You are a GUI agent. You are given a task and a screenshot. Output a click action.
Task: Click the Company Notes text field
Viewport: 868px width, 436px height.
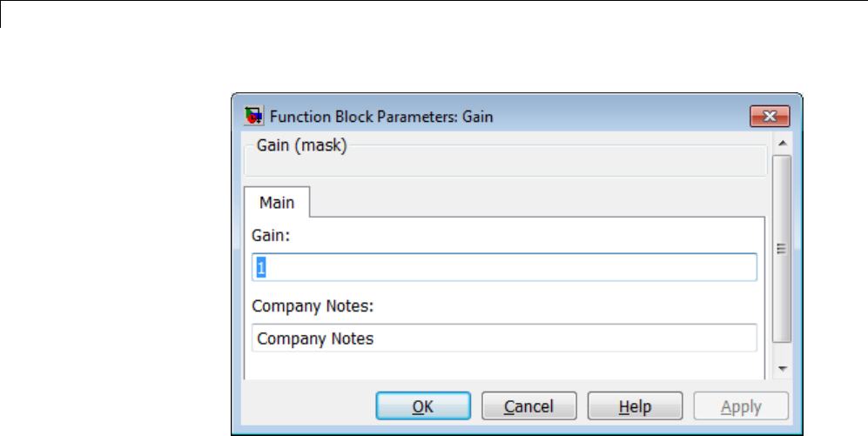pos(505,339)
